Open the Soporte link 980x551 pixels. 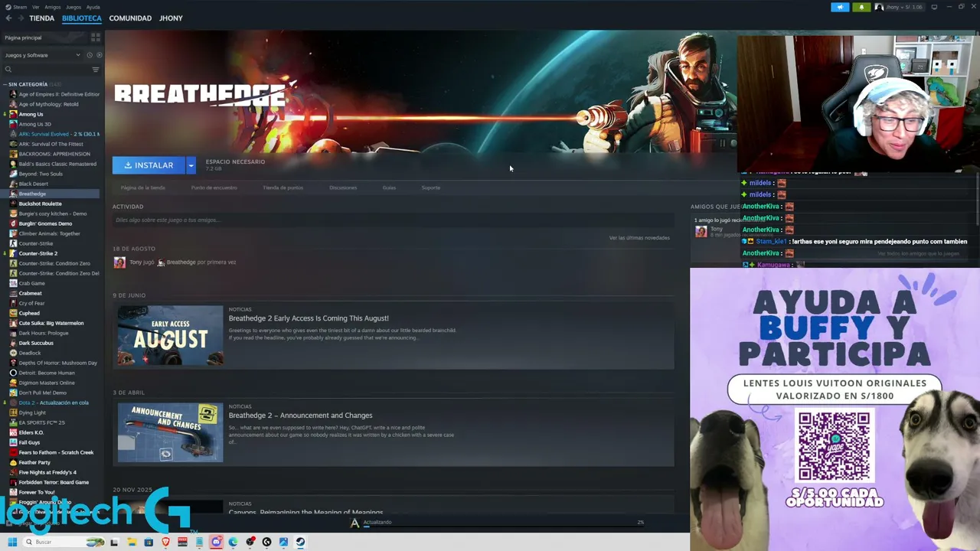[x=431, y=187]
